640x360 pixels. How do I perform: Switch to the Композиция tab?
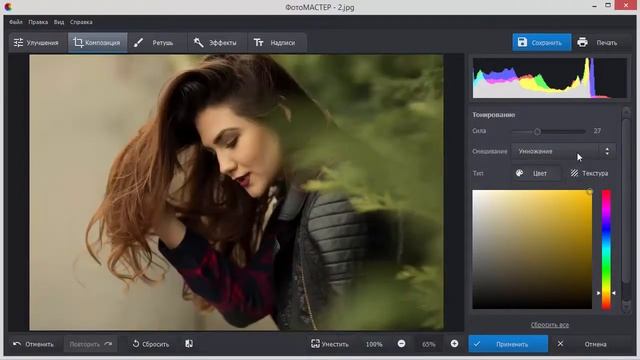click(98, 43)
